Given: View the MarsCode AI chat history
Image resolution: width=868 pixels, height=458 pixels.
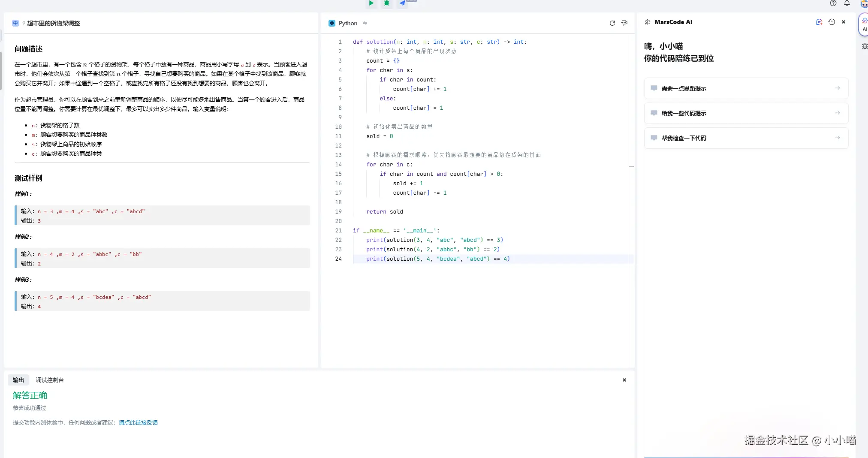Looking at the screenshot, I should (832, 22).
